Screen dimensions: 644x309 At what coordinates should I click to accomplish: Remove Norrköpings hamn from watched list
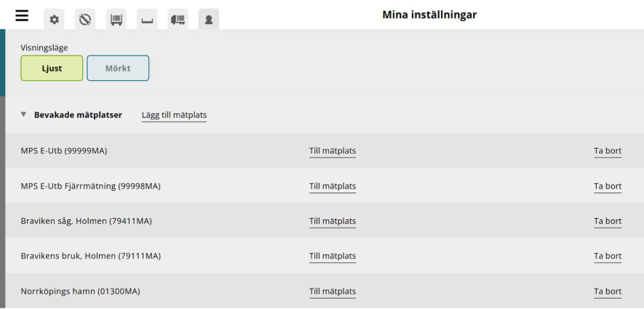[608, 292]
